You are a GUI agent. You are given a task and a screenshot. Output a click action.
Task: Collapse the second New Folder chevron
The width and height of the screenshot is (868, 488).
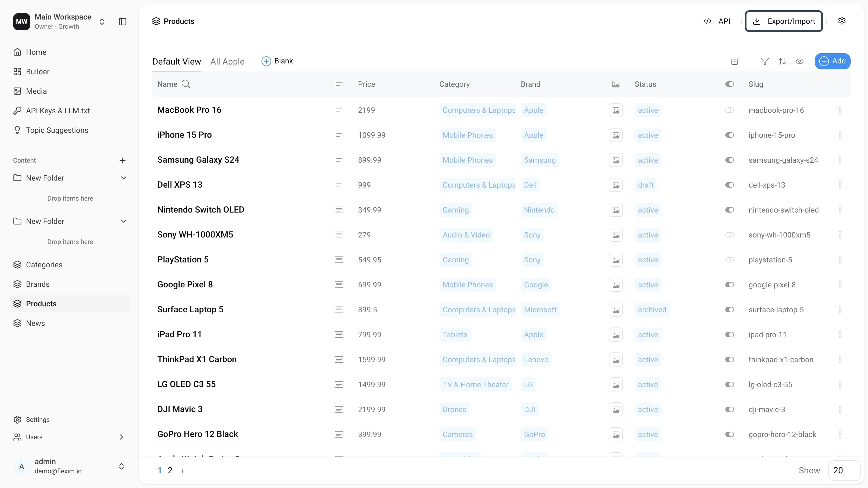[124, 221]
